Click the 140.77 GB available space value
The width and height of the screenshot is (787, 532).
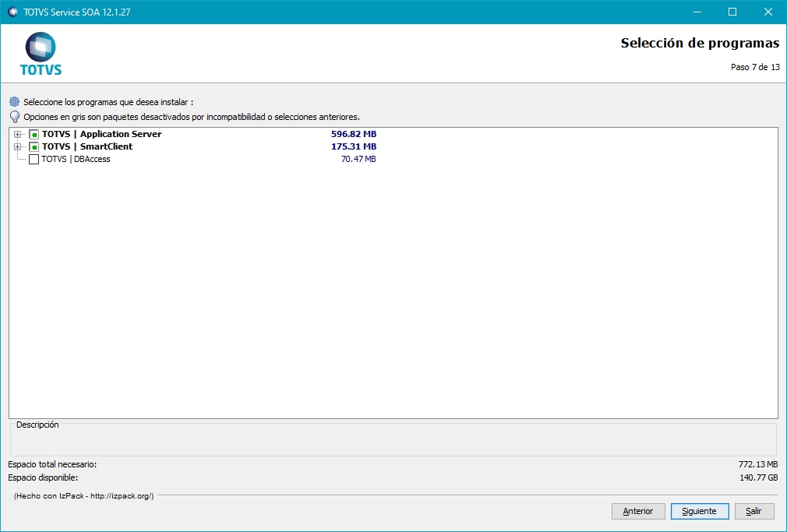(759, 477)
